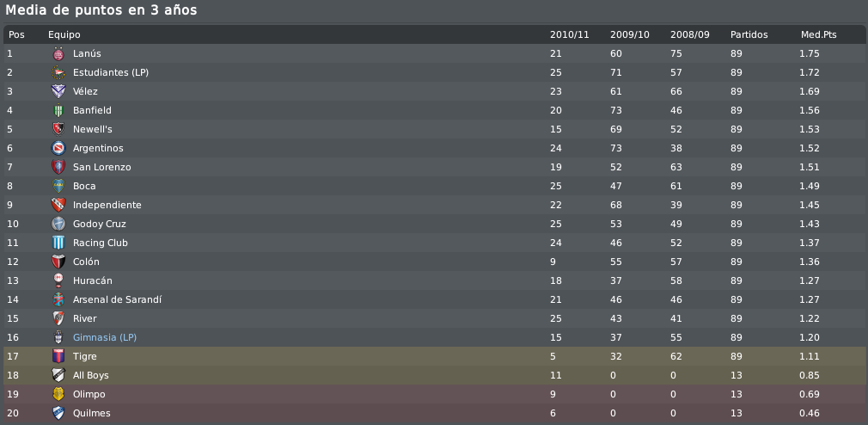Click the Banfield green striped badge
Screen dimensions: 868x425
58,110
